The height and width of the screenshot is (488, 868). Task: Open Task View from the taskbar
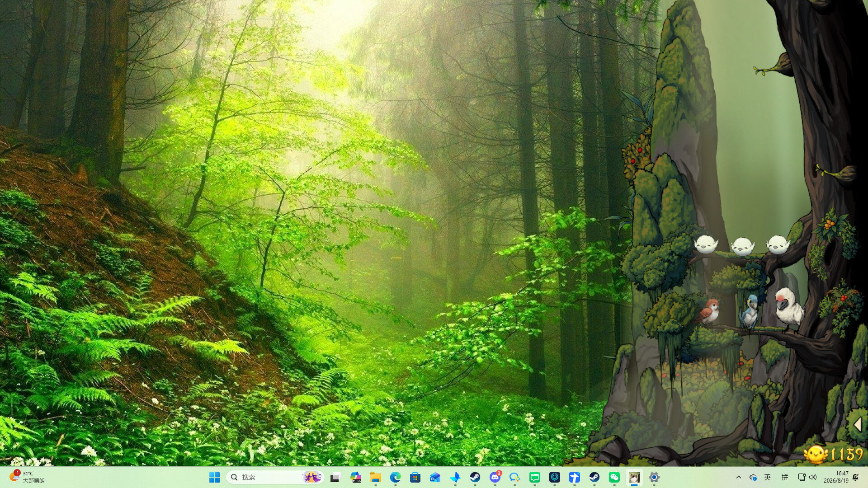pyautogui.click(x=335, y=477)
